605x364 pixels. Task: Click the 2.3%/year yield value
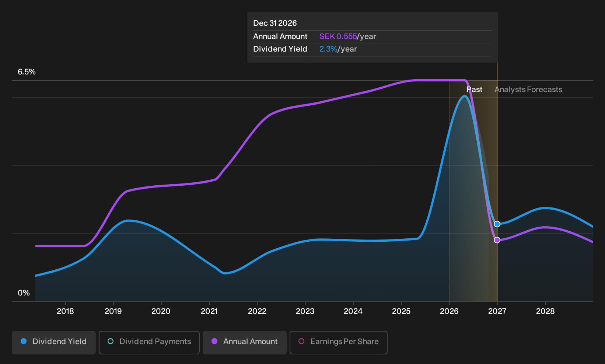338,49
